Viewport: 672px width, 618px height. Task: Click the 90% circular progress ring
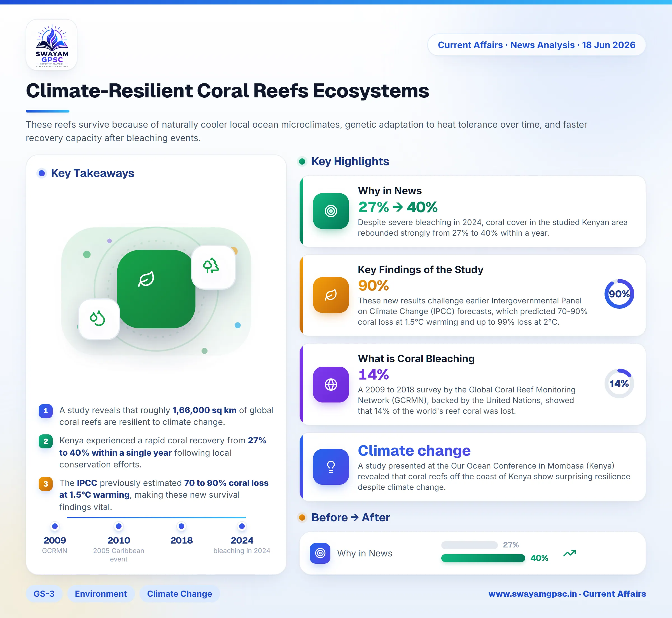(619, 294)
